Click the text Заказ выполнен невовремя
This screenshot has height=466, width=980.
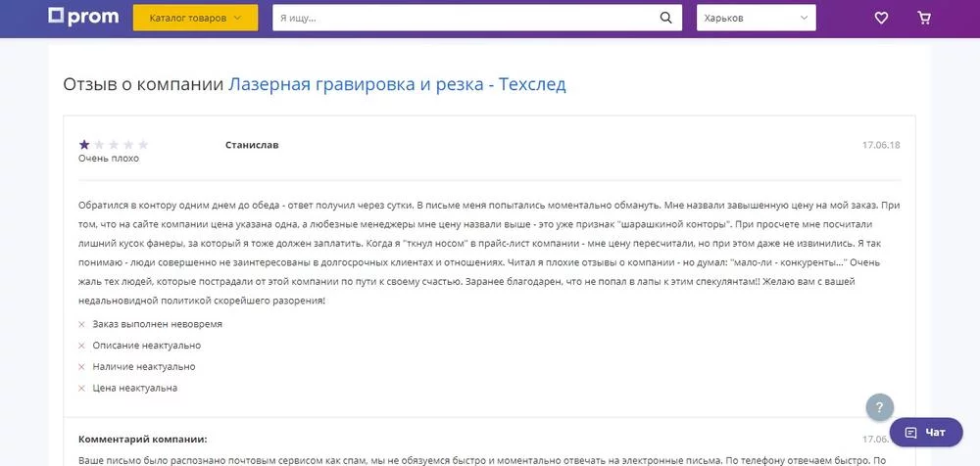tap(158, 324)
